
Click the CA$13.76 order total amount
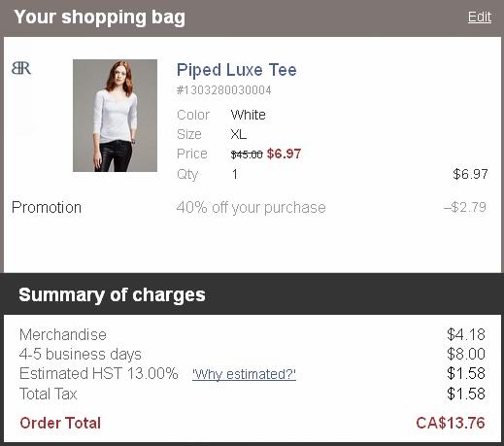(x=451, y=423)
